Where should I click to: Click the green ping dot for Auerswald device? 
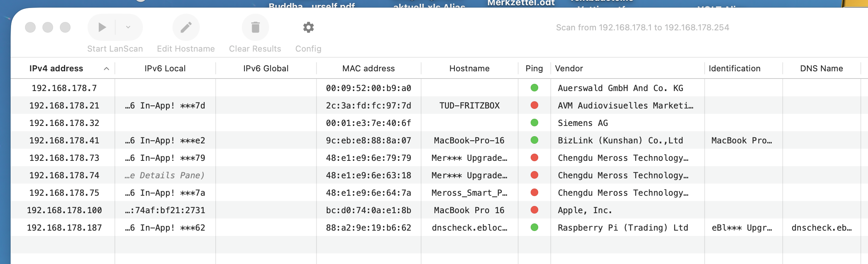(534, 88)
